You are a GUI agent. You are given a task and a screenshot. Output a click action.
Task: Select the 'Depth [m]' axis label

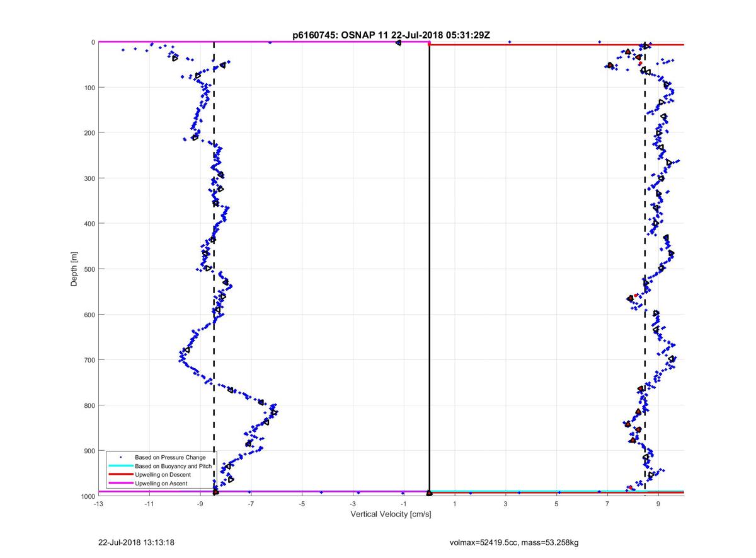(74, 269)
